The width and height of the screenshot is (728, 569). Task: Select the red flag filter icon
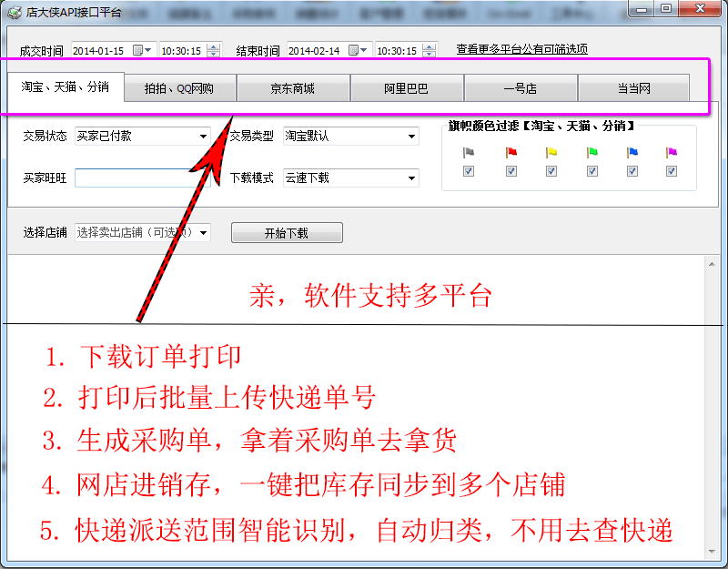[510, 152]
